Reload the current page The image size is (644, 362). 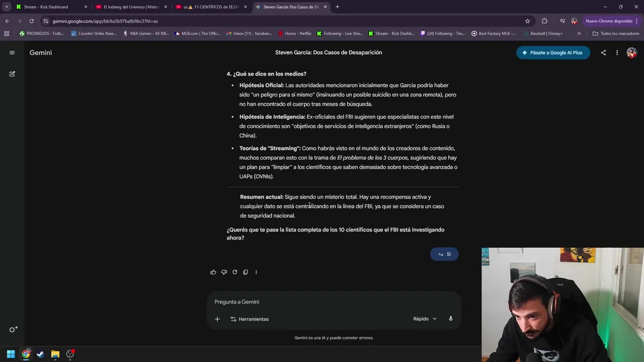(x=31, y=21)
